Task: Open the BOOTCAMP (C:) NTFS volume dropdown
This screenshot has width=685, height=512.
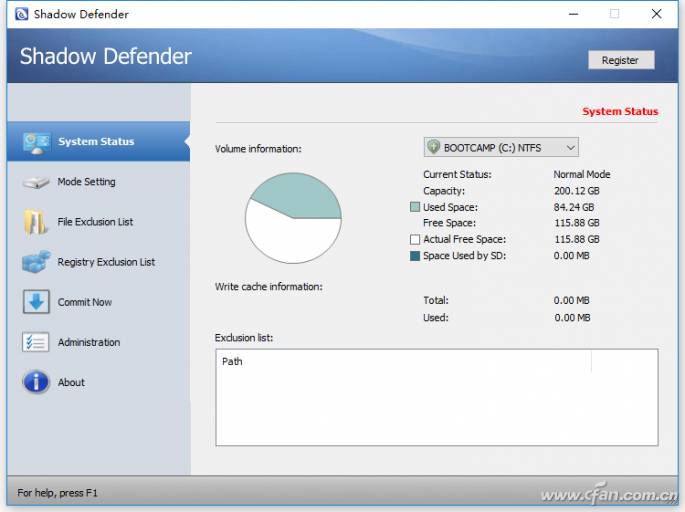Action: coord(501,147)
